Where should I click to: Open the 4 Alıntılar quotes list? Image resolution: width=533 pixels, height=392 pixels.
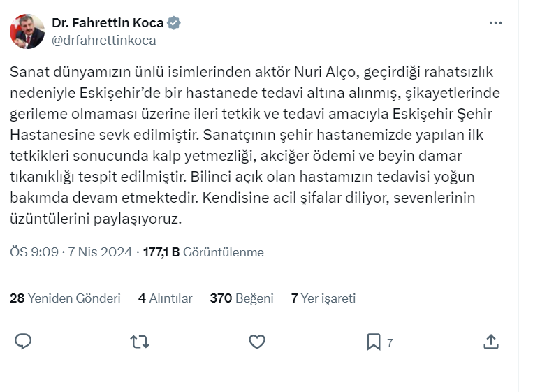pyautogui.click(x=165, y=298)
